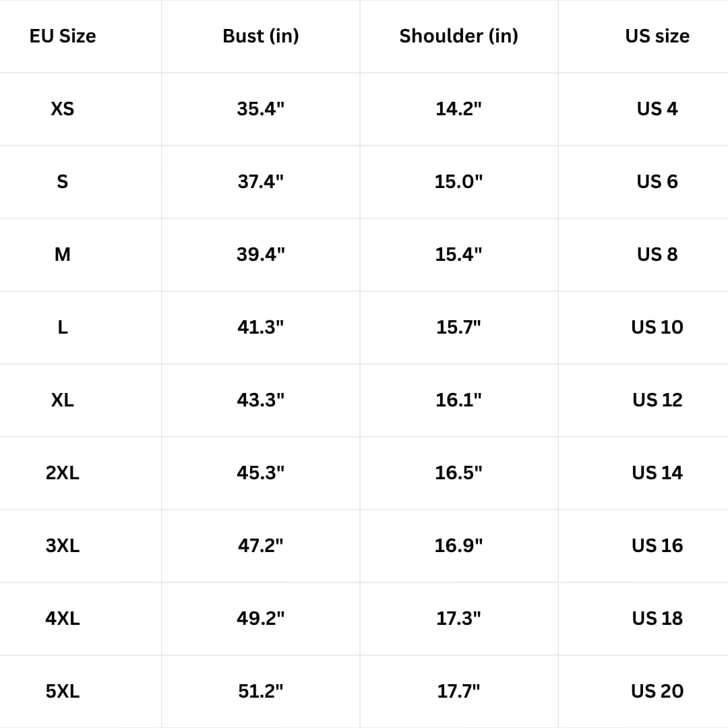
Task: Select the M size row label
Action: (63, 254)
